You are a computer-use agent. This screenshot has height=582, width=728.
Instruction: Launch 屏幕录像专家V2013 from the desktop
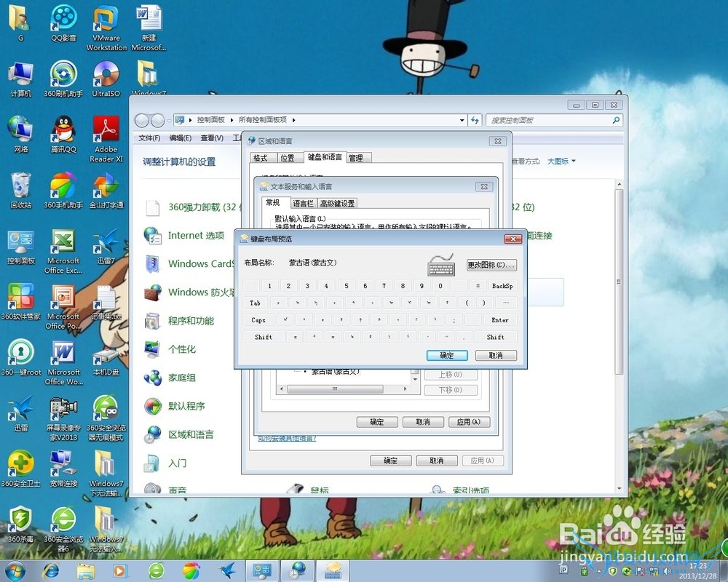(x=63, y=418)
